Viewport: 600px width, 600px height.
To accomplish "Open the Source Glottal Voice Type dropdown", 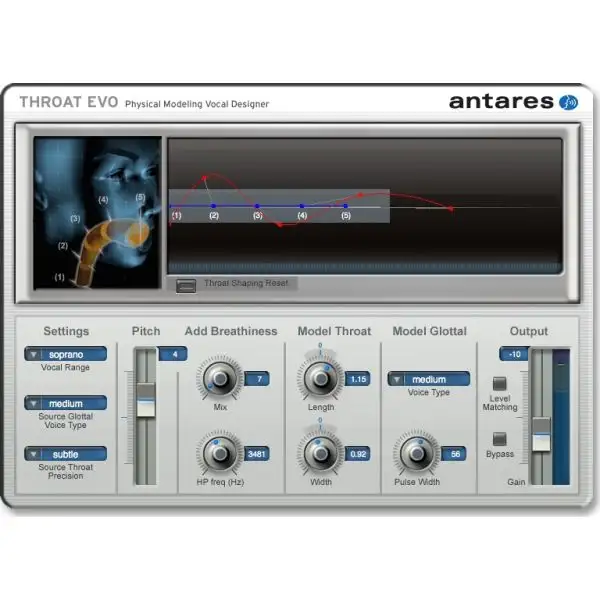I will point(65,403).
